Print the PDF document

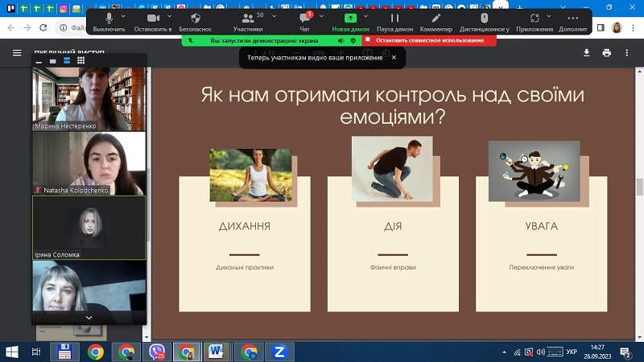tap(607, 52)
